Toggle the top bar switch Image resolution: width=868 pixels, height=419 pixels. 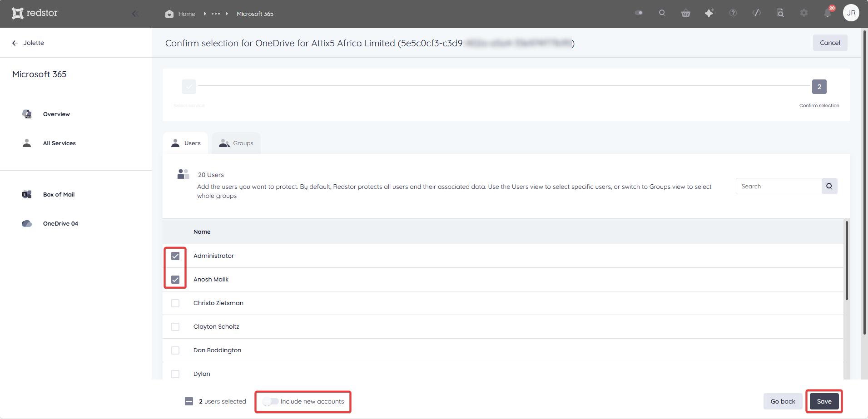pyautogui.click(x=639, y=13)
